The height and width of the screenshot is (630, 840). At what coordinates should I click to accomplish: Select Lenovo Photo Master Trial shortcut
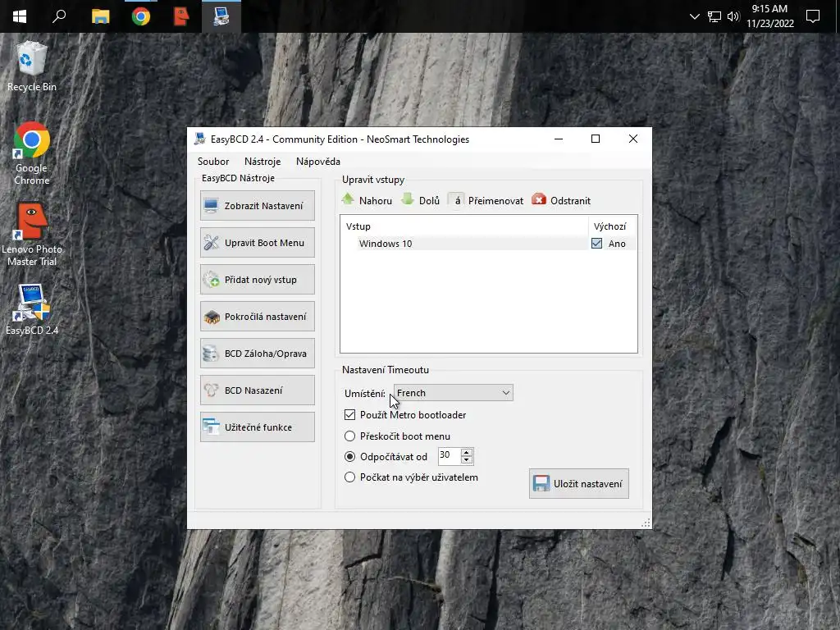click(x=32, y=235)
